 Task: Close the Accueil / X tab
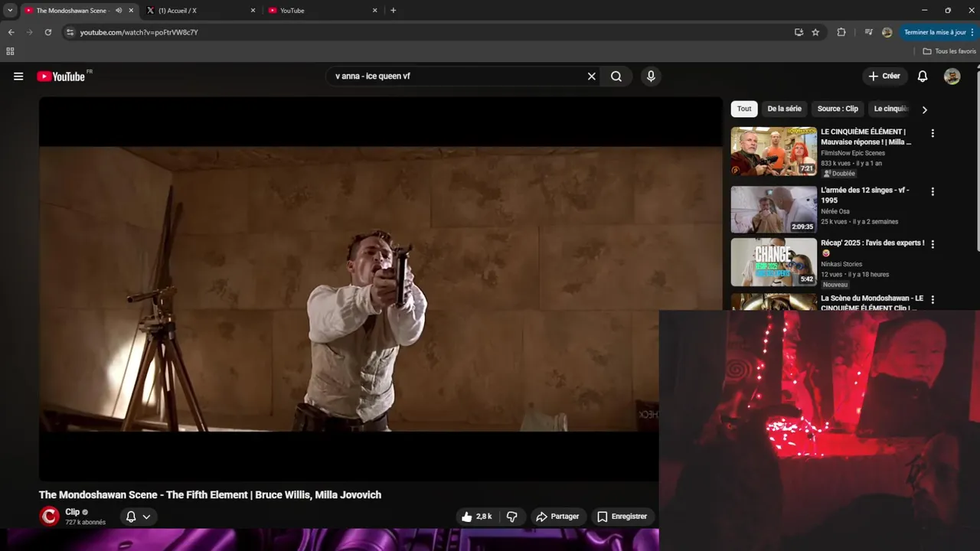(253, 11)
